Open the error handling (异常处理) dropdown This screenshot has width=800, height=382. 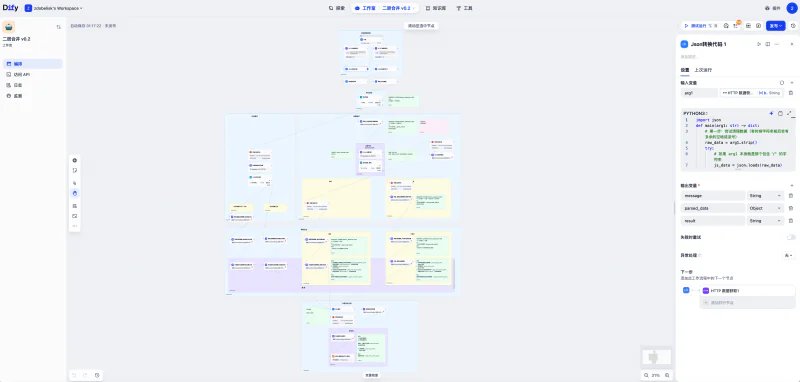click(x=788, y=255)
